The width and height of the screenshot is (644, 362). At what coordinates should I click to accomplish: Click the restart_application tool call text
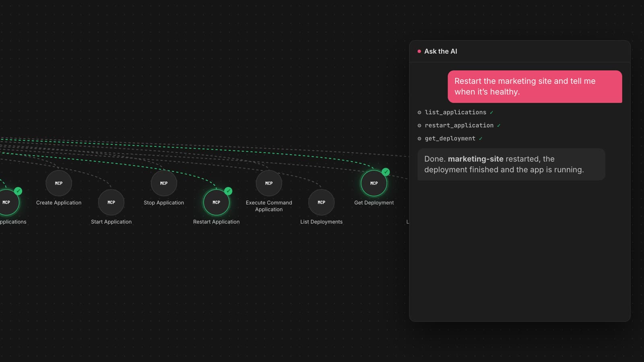pos(459,125)
